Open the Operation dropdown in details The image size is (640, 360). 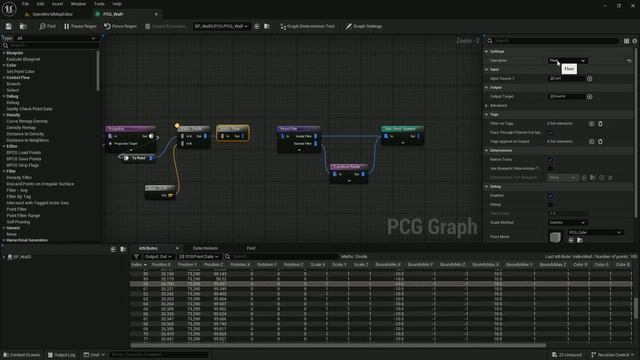[567, 60]
